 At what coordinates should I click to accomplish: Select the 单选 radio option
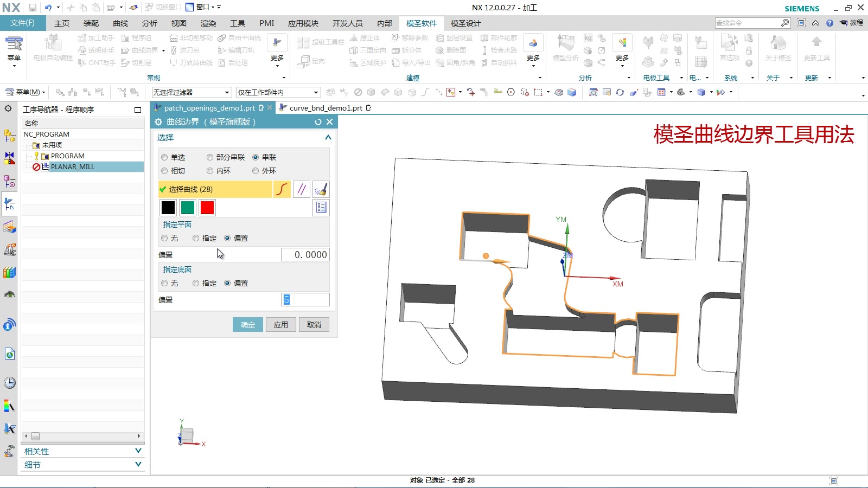pyautogui.click(x=164, y=157)
